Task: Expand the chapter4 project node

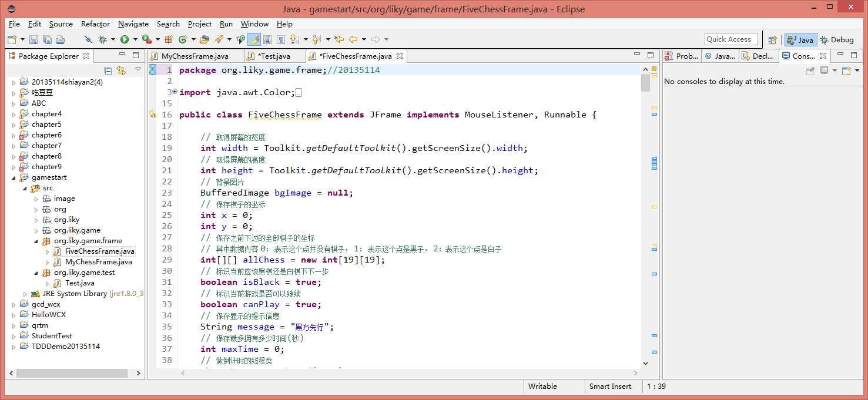Action: 14,114
